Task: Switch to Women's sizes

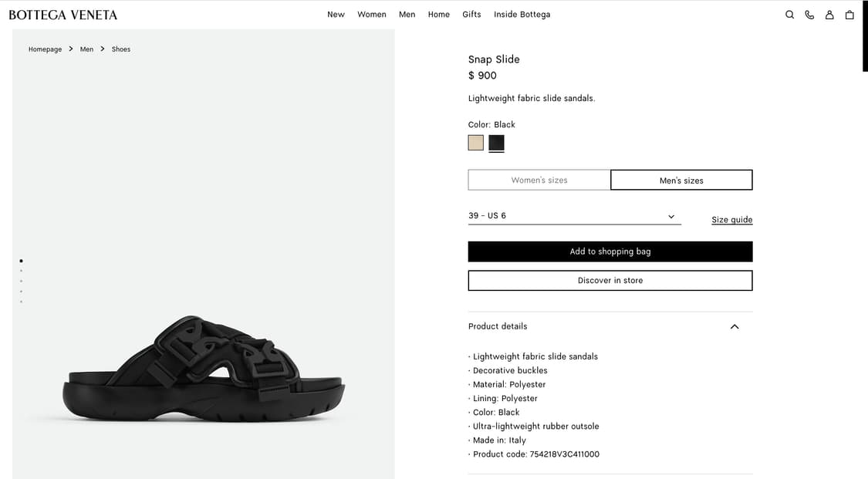Action: click(539, 180)
